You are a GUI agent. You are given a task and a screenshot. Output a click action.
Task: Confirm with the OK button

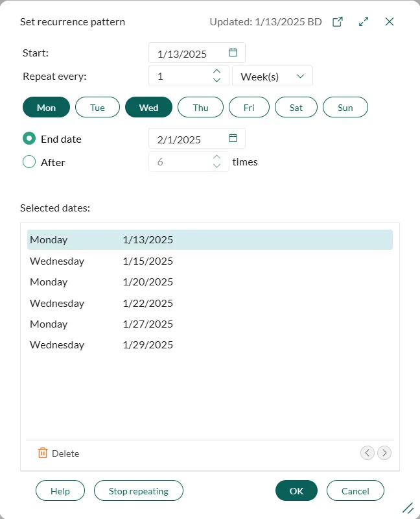(296, 491)
